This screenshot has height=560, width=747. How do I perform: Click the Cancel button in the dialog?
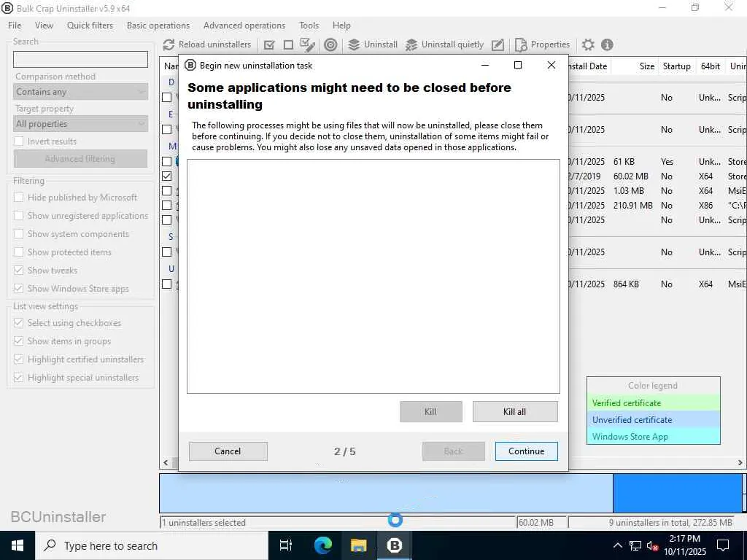(x=228, y=451)
